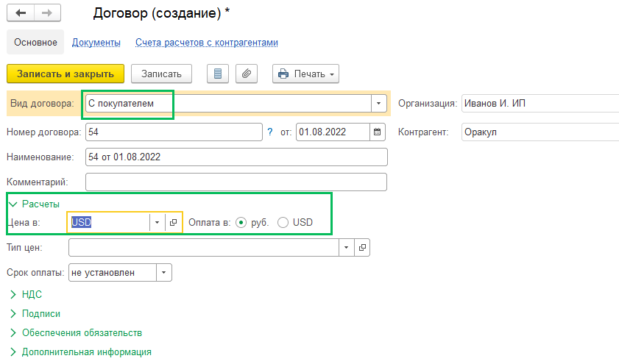The image size is (619, 364).
Task: Click Записать и закрыть button
Action: [x=66, y=74]
